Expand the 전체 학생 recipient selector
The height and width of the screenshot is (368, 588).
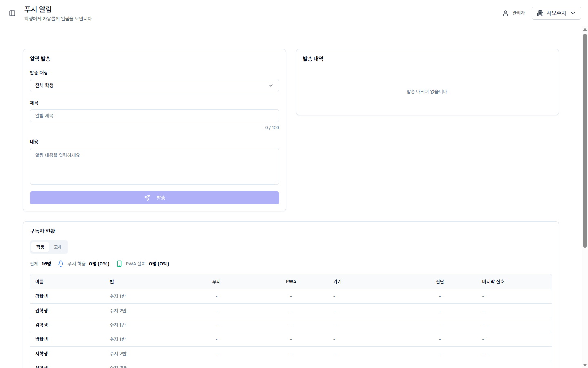click(x=154, y=85)
